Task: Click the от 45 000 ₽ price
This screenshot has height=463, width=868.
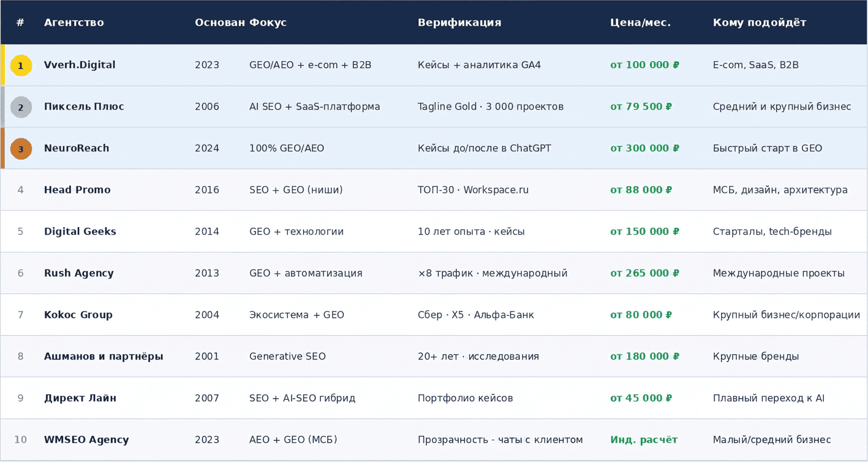Action: tap(641, 398)
